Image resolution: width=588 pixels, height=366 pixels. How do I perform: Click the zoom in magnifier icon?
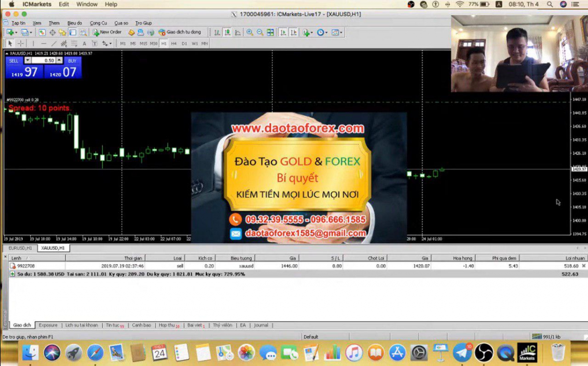coord(249,32)
